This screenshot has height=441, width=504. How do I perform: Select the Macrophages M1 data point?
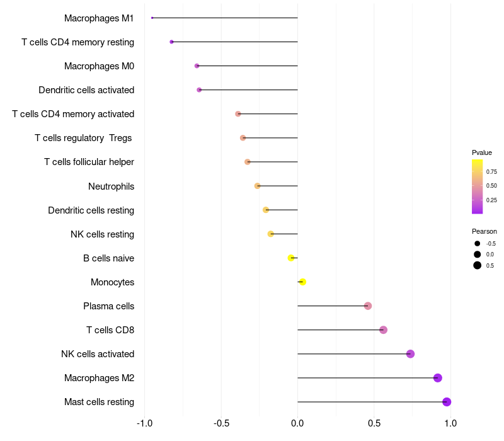pyautogui.click(x=152, y=18)
